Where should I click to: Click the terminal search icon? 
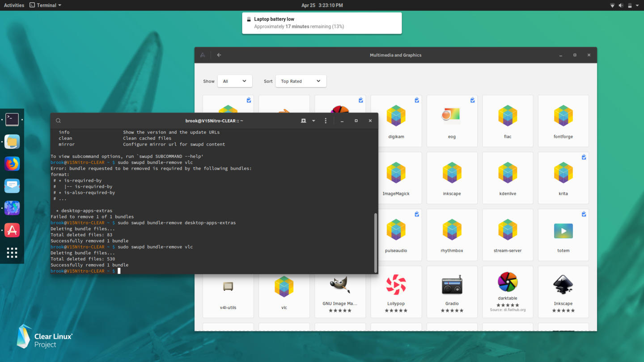click(58, 121)
